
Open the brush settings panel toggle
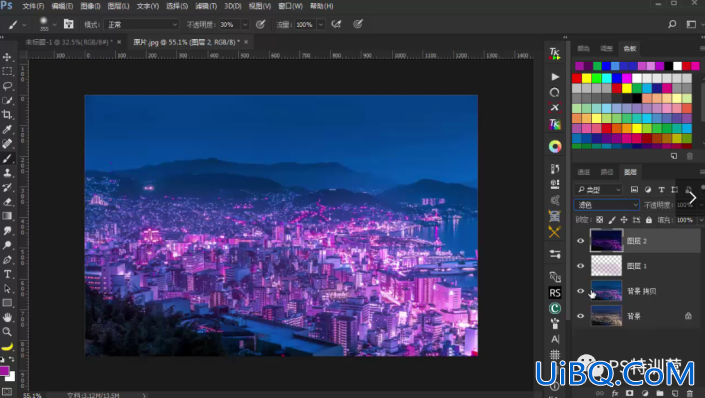click(68, 24)
